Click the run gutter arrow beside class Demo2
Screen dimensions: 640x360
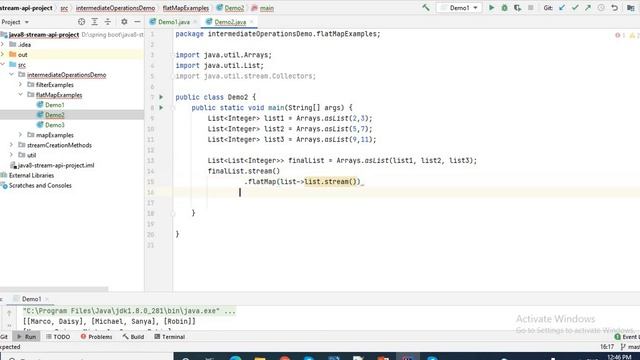coord(161,97)
